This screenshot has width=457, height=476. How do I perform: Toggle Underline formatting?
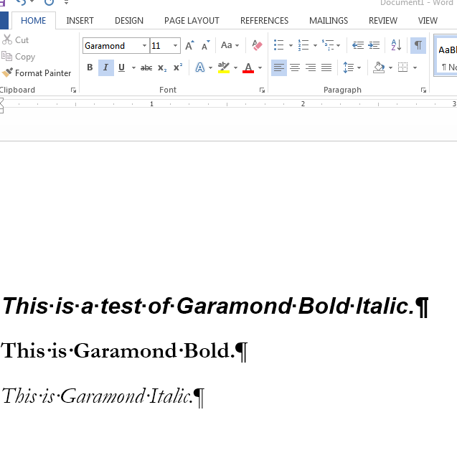[122, 67]
